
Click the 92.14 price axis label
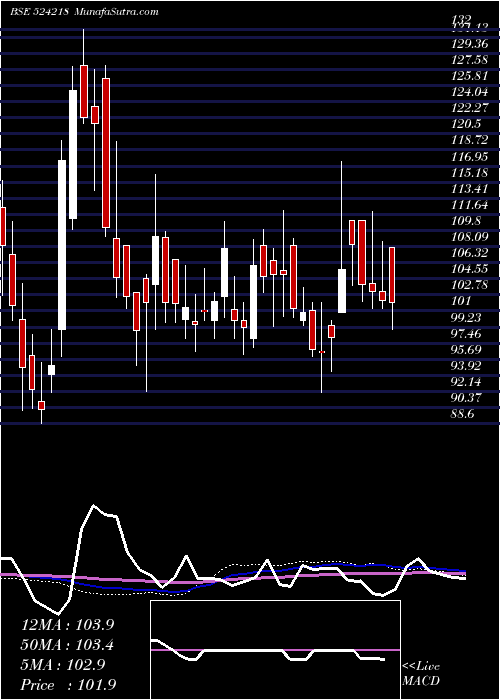click(467, 382)
